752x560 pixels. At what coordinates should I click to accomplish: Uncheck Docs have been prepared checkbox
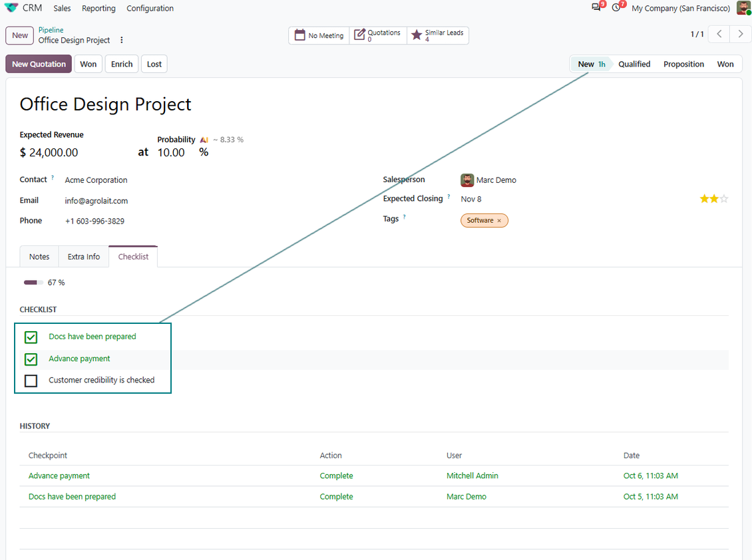point(31,338)
